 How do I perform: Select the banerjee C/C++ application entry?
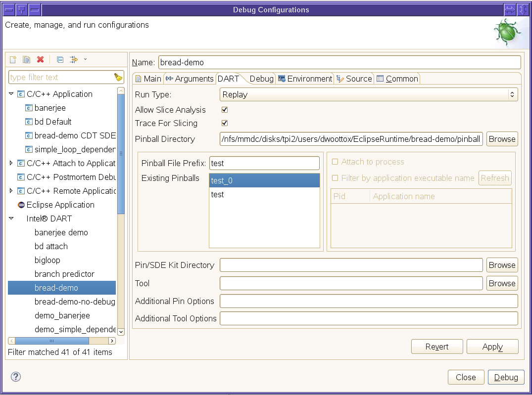click(x=49, y=108)
